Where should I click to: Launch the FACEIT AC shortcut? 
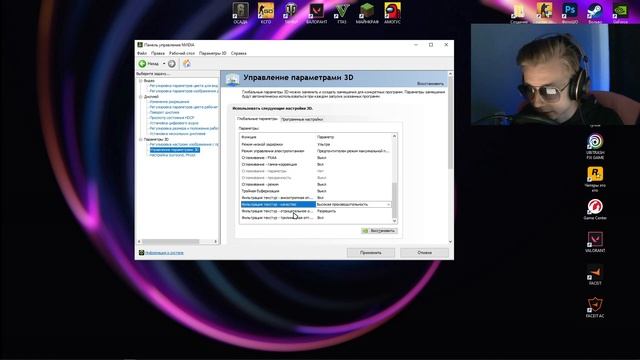(595, 307)
